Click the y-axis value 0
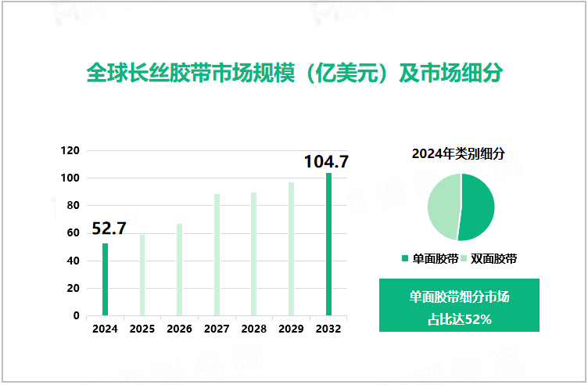This screenshot has width=588, height=385. tap(77, 315)
